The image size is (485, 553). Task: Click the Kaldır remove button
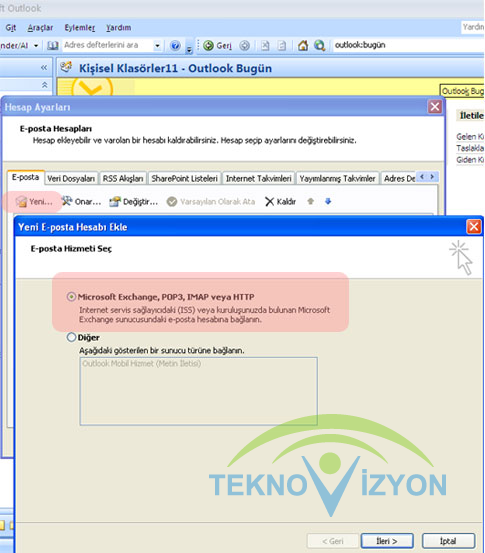[281, 201]
